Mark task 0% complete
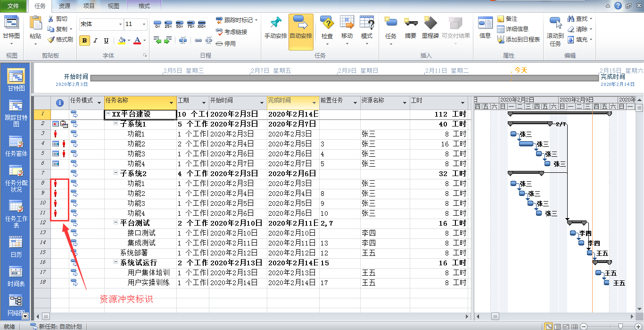 tap(157, 24)
